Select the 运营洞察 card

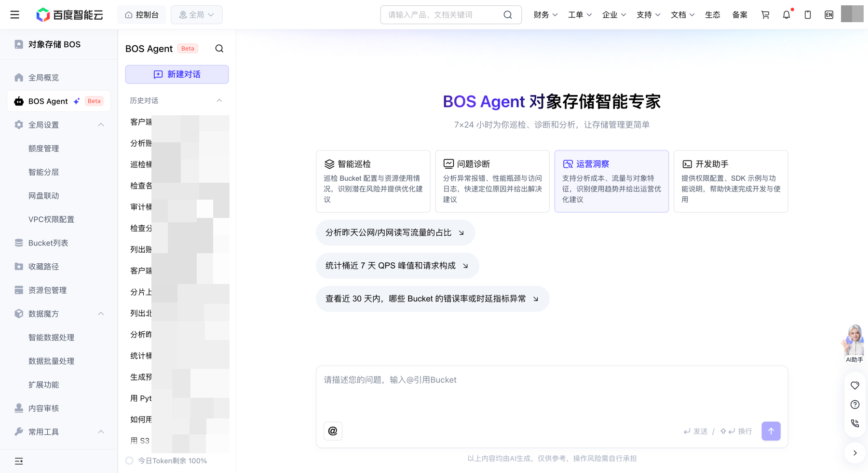(x=611, y=181)
